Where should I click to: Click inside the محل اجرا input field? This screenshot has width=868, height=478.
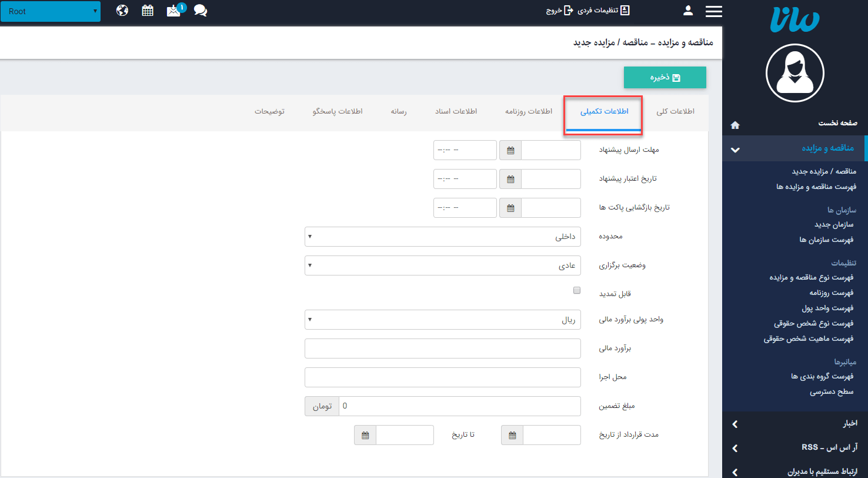click(x=442, y=377)
